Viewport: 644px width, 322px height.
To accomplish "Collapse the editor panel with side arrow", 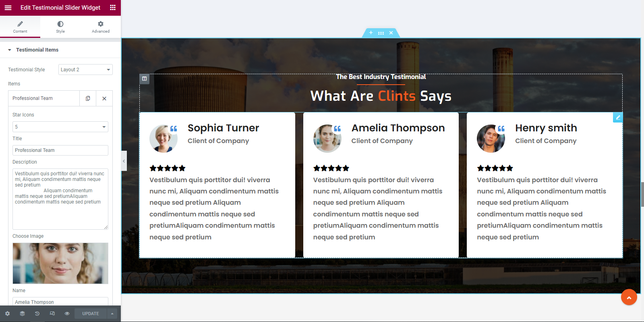I will point(124,161).
